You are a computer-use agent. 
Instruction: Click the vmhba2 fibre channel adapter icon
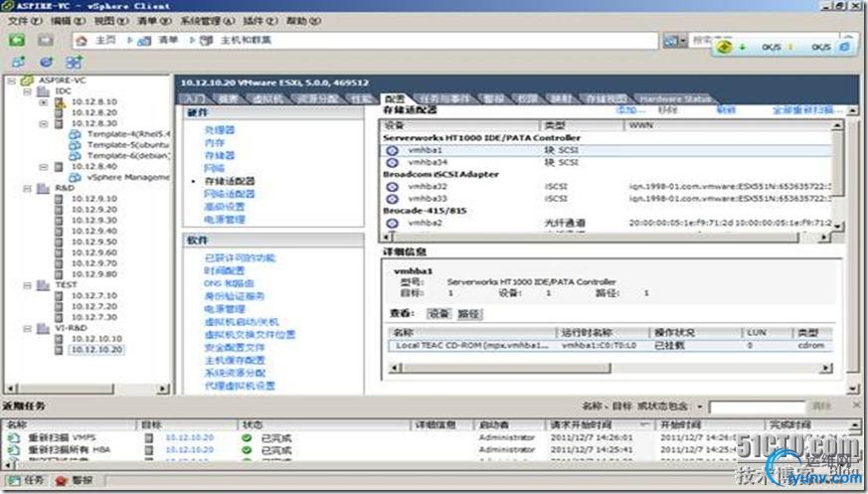tap(393, 224)
